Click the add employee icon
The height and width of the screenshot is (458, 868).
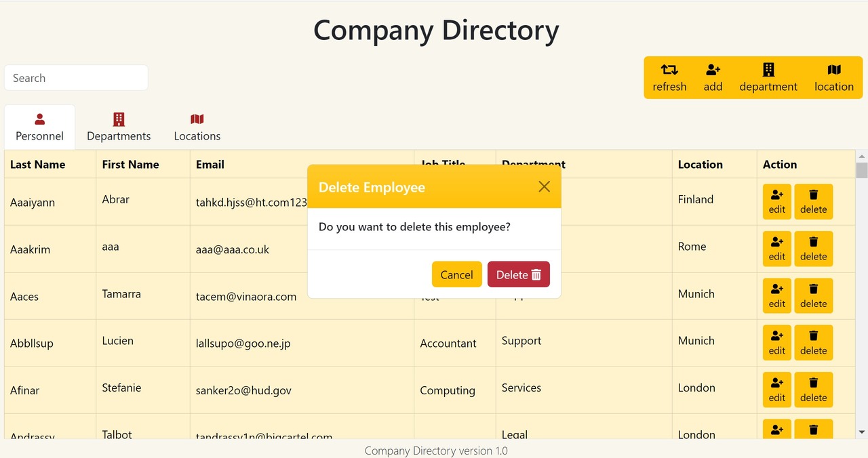tap(713, 70)
